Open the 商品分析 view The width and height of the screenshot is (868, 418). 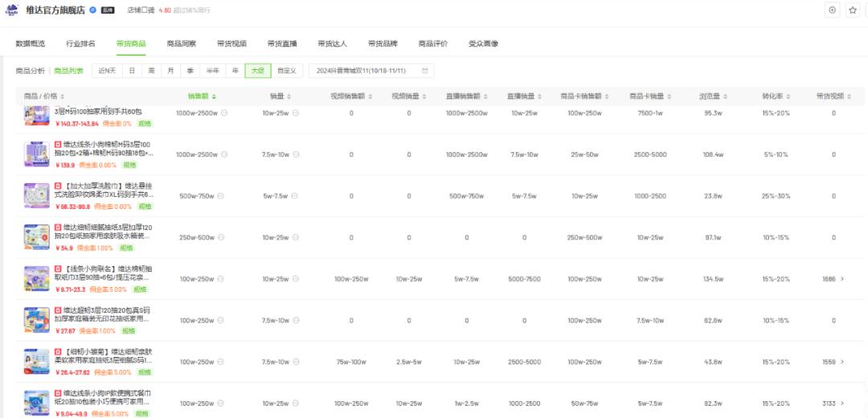pyautogui.click(x=31, y=71)
